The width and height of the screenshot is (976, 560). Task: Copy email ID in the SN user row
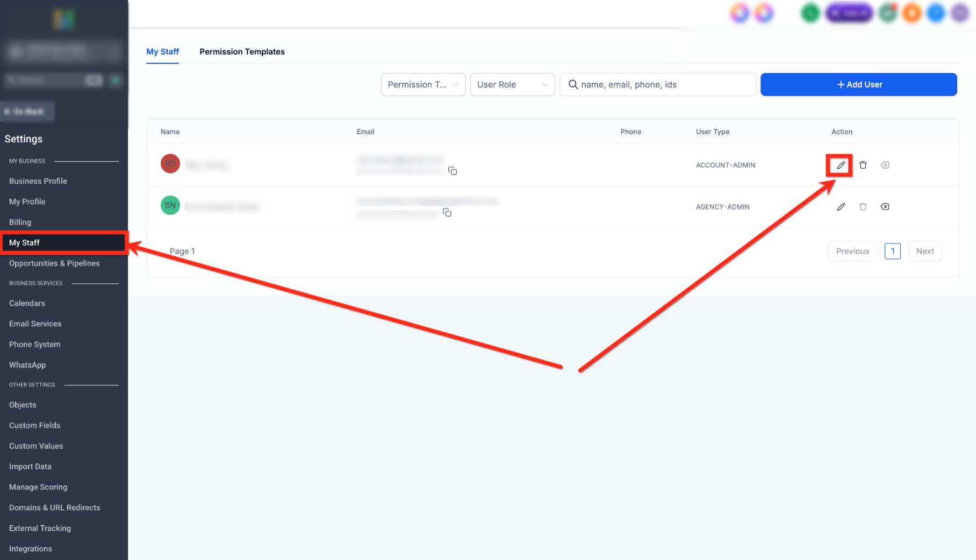pyautogui.click(x=447, y=212)
